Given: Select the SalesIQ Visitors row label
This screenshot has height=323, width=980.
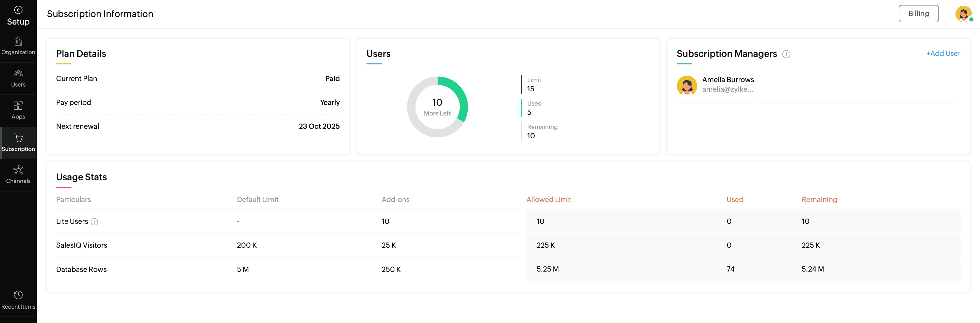Looking at the screenshot, I should click(82, 245).
